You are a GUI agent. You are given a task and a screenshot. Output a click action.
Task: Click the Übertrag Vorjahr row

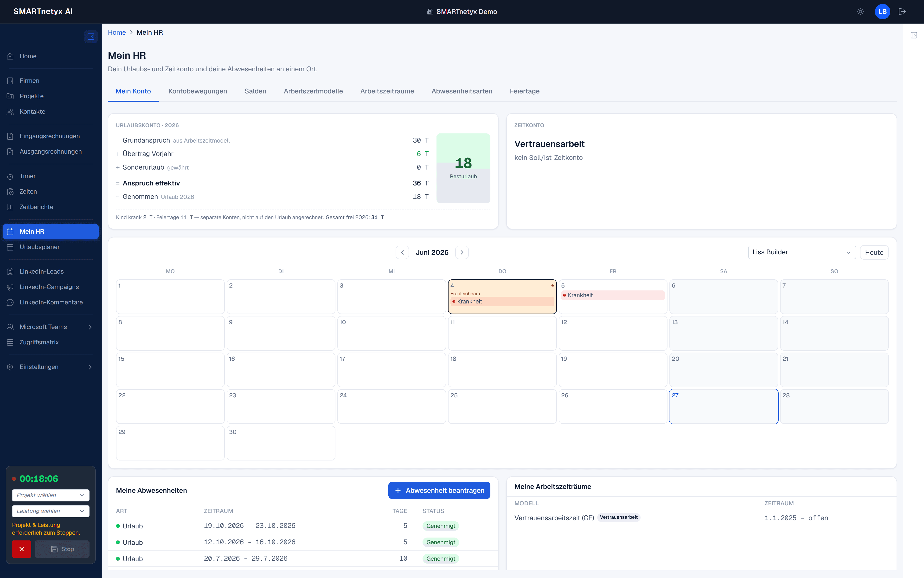pos(272,154)
